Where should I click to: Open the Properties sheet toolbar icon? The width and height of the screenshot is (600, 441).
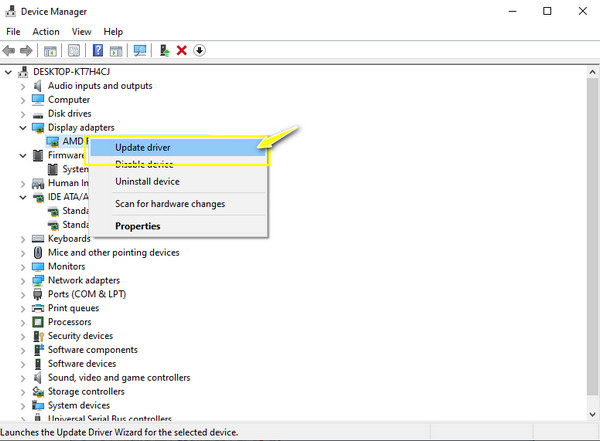click(74, 51)
